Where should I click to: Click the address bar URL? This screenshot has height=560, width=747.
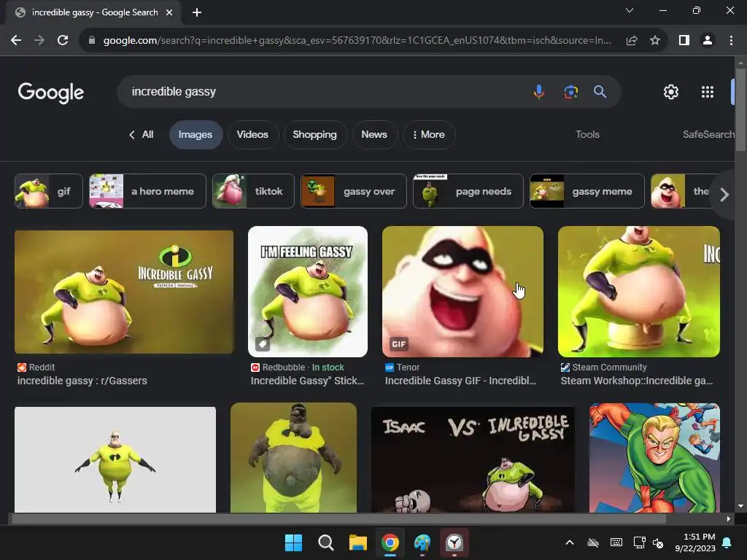[357, 41]
